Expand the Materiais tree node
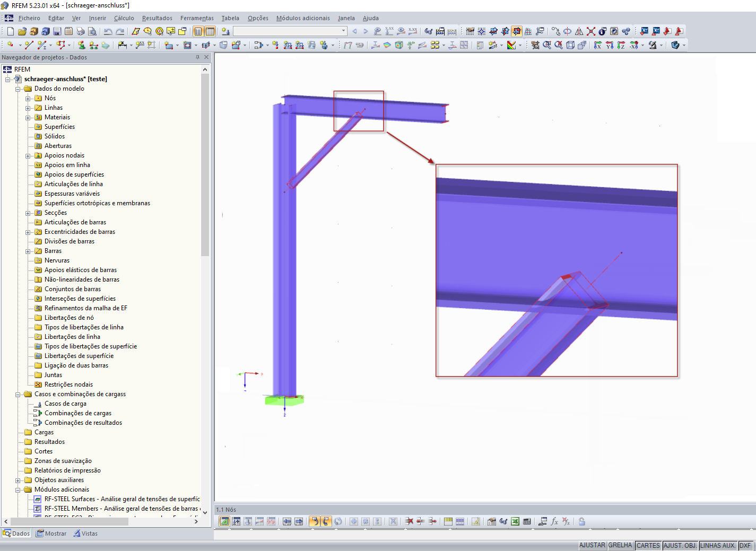 click(28, 117)
